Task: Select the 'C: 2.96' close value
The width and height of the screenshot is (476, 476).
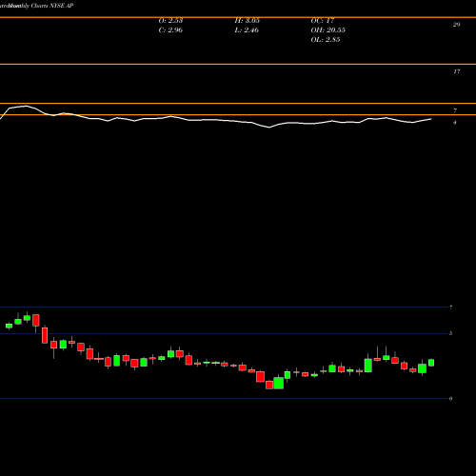Action: 170,30
